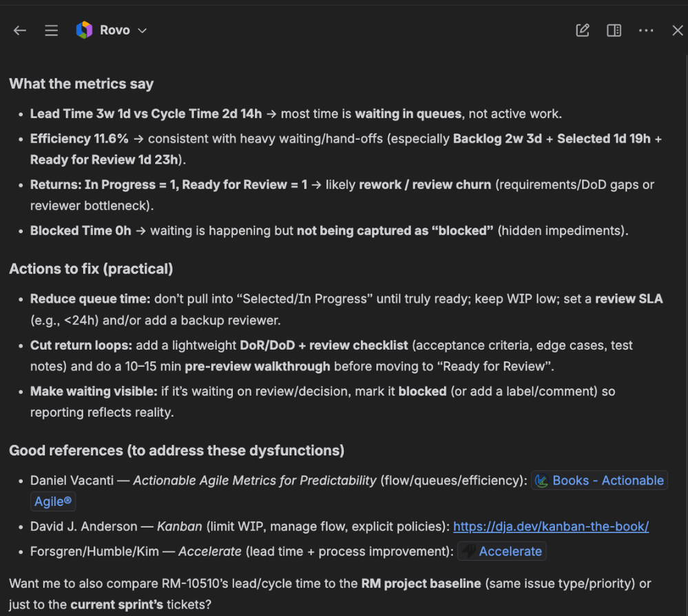Open the conversations list menu
This screenshot has width=688, height=616.
51,30
